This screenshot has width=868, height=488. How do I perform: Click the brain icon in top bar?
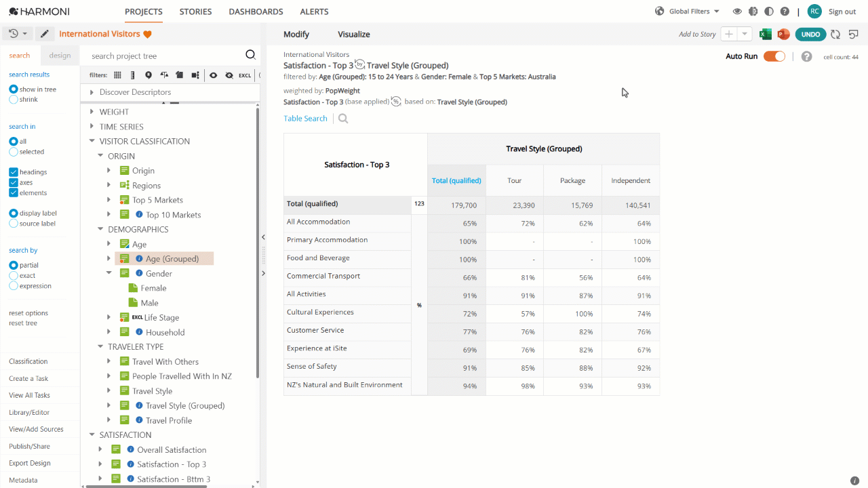pos(753,12)
